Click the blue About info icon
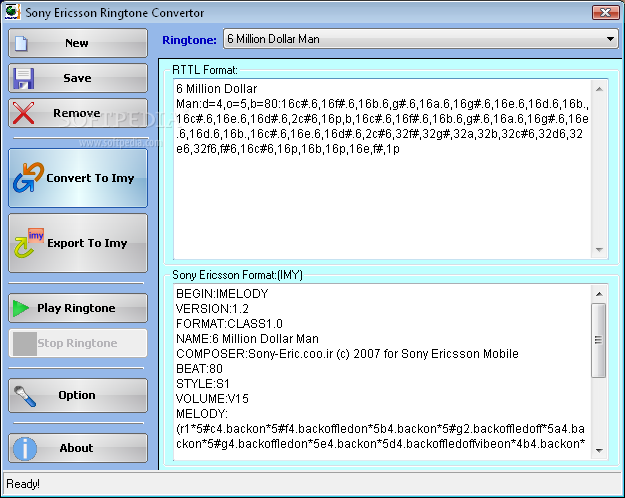Image resolution: width=625 pixels, height=498 pixels. point(25,448)
